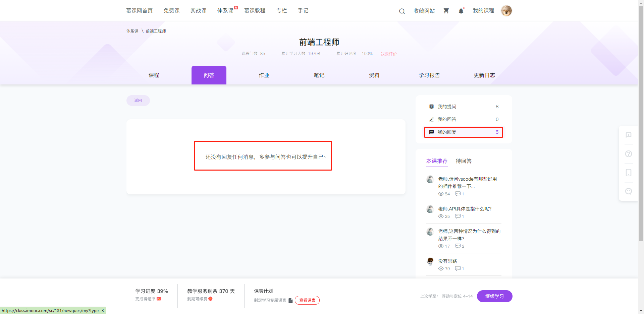Click the 查看课表 button

(307, 300)
